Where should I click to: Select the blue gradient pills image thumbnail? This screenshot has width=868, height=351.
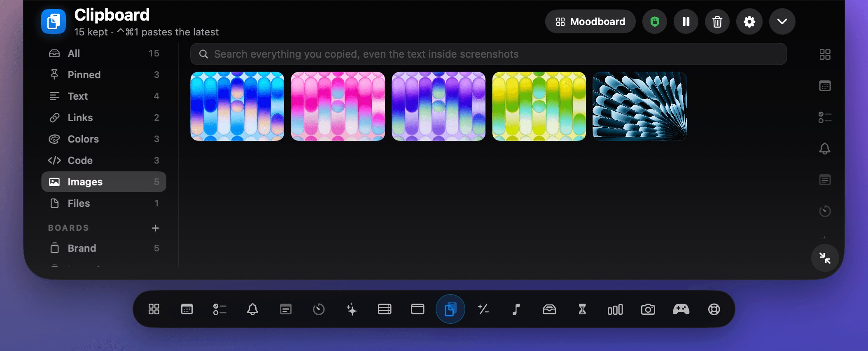pos(237,106)
